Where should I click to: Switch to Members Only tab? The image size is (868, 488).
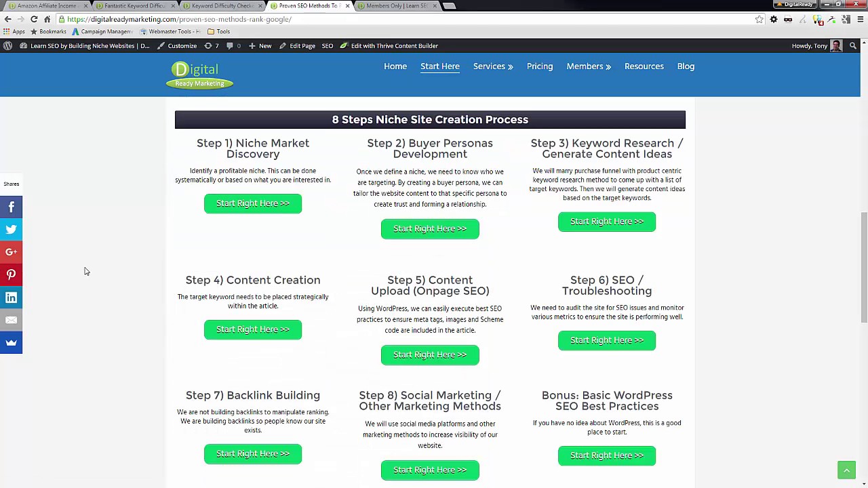(396, 5)
